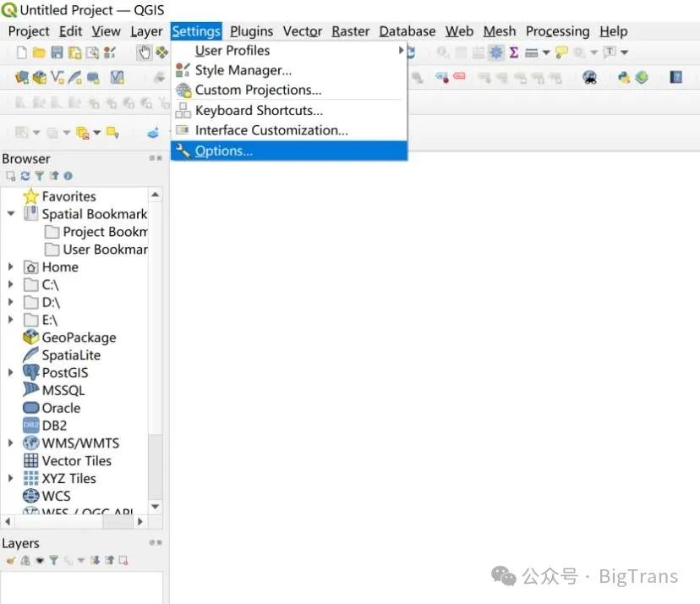Expand the D:\ drive node
The height and width of the screenshot is (604, 700).
[x=11, y=302]
